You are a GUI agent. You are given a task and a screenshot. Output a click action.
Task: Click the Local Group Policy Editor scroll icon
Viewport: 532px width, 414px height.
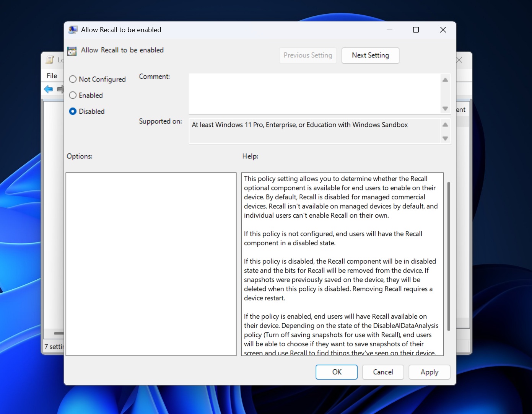[50, 60]
